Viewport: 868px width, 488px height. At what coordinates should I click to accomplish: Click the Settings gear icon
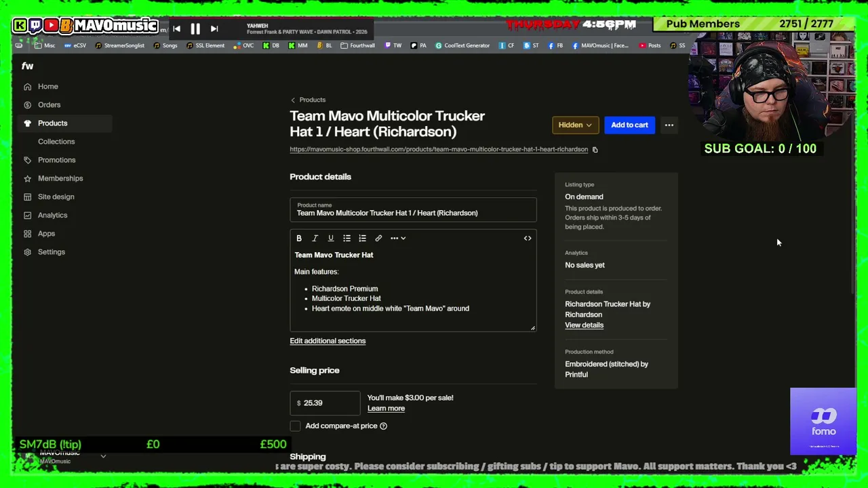pyautogui.click(x=27, y=252)
